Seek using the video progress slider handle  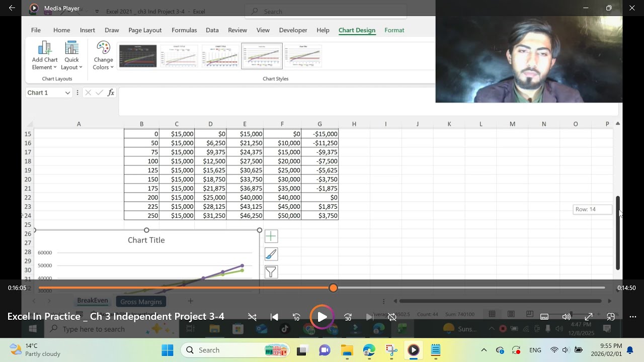(x=333, y=288)
